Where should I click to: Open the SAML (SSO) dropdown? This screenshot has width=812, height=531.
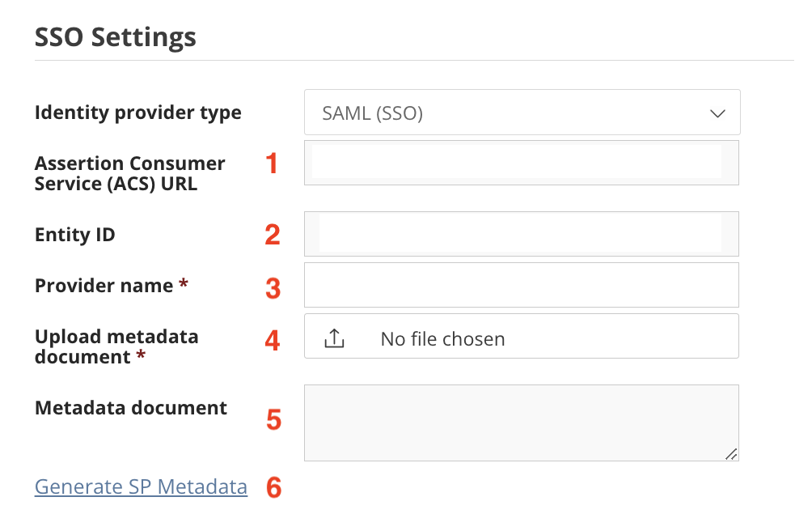tap(522, 113)
